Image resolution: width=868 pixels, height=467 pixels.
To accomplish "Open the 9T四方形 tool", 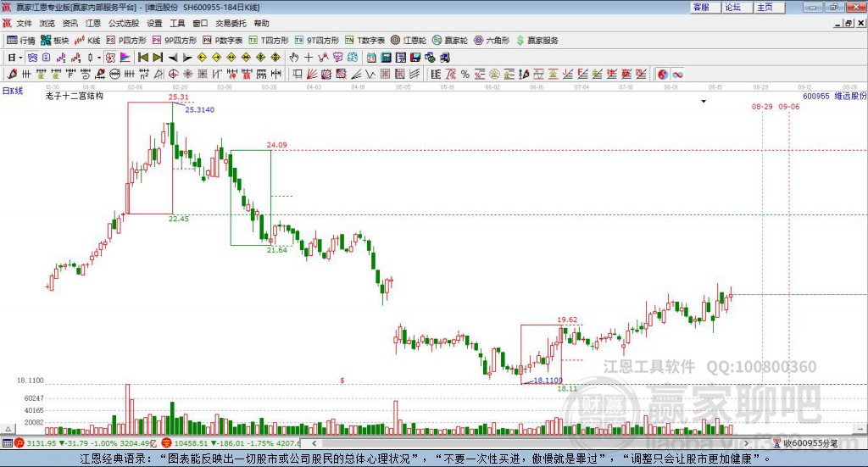I will (x=317, y=41).
